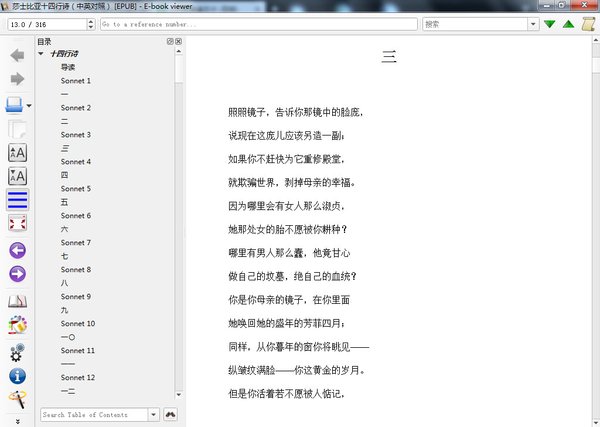Find previous search result green up arrow
This screenshot has height=427, width=600.
pyautogui.click(x=568, y=24)
